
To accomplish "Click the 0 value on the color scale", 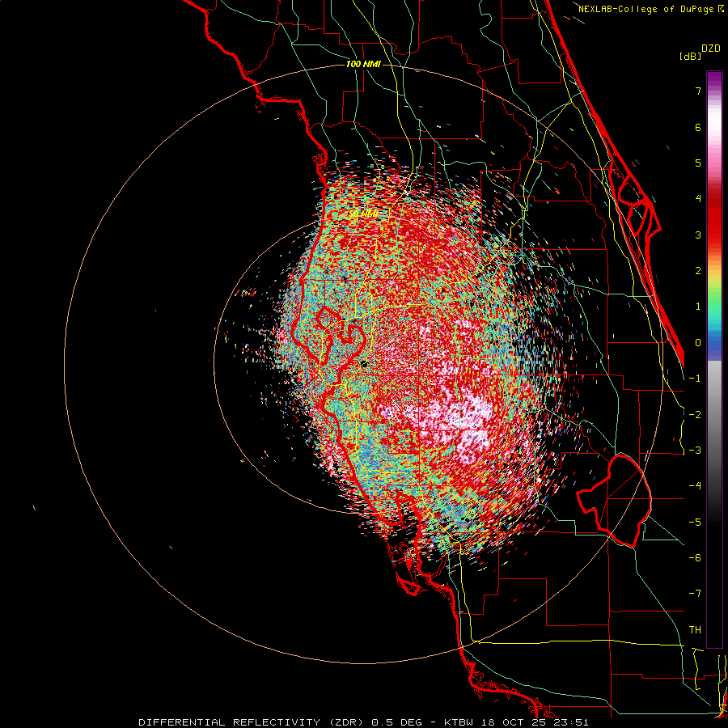I will point(698,343).
